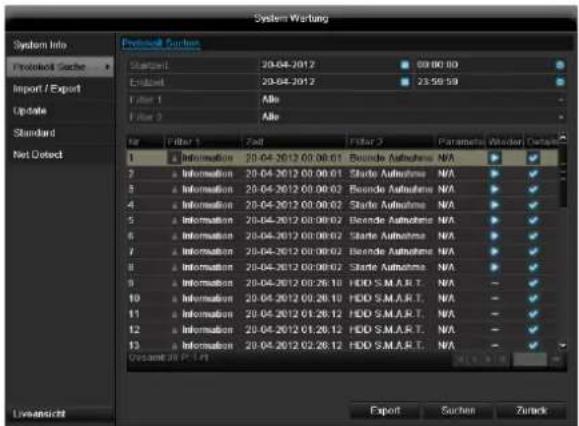
Task: Show details for log entry 6
Action: coord(533,236)
